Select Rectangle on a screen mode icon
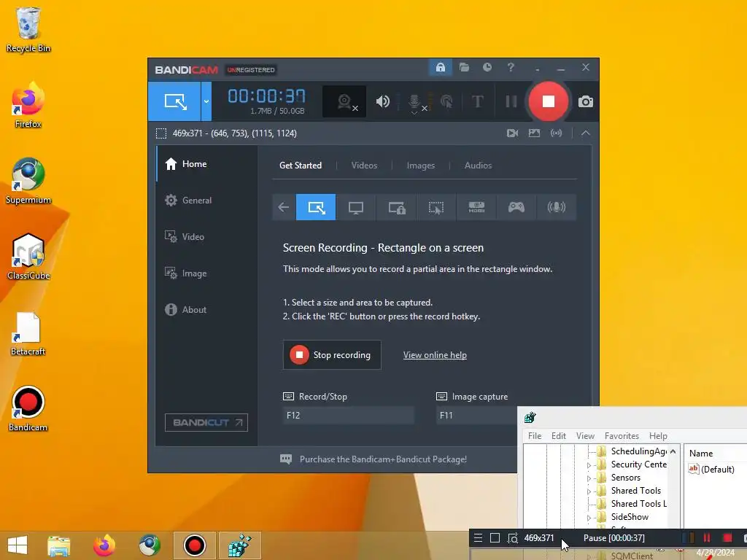 coord(316,207)
